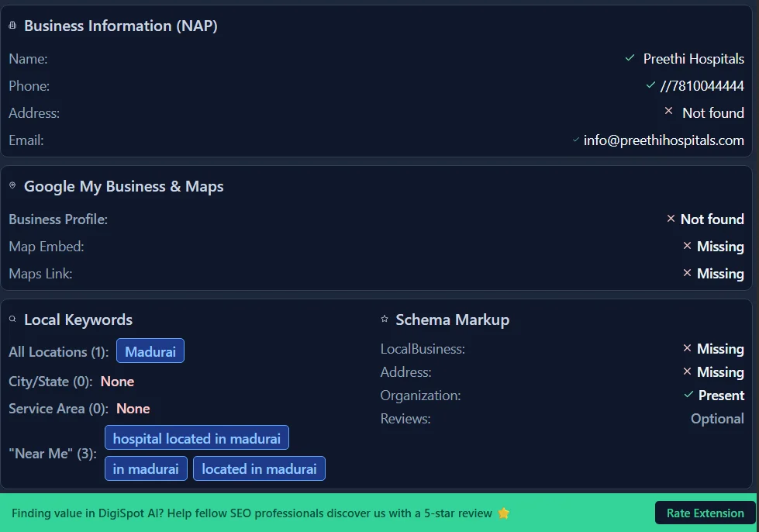Click the X icon beside Address Not found
This screenshot has height=532, width=759.
click(668, 112)
